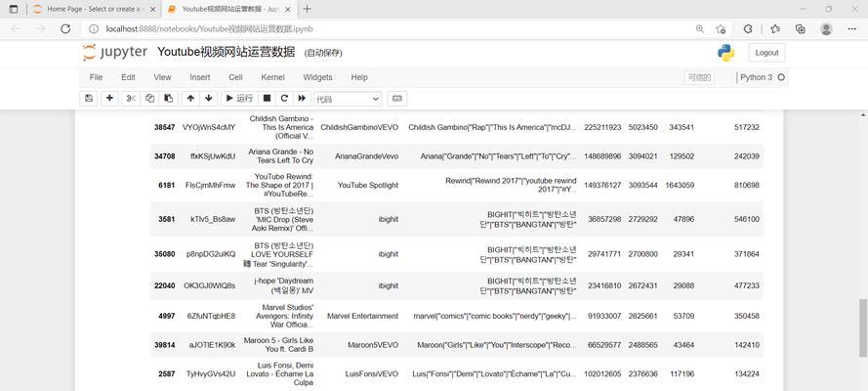Viewport: 868px width, 391px height.
Task: Click video ID kTlv5_Bs8aw
Action: [213, 219]
